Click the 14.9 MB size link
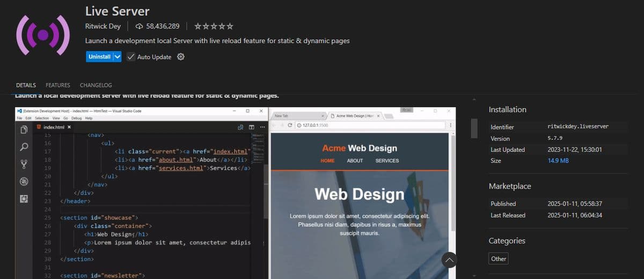644x279 pixels. tap(558, 161)
